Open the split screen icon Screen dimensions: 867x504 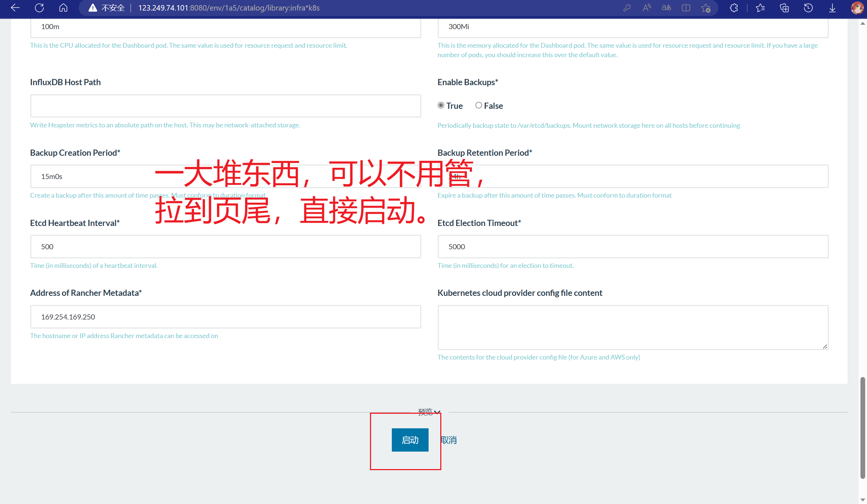pyautogui.click(x=686, y=8)
